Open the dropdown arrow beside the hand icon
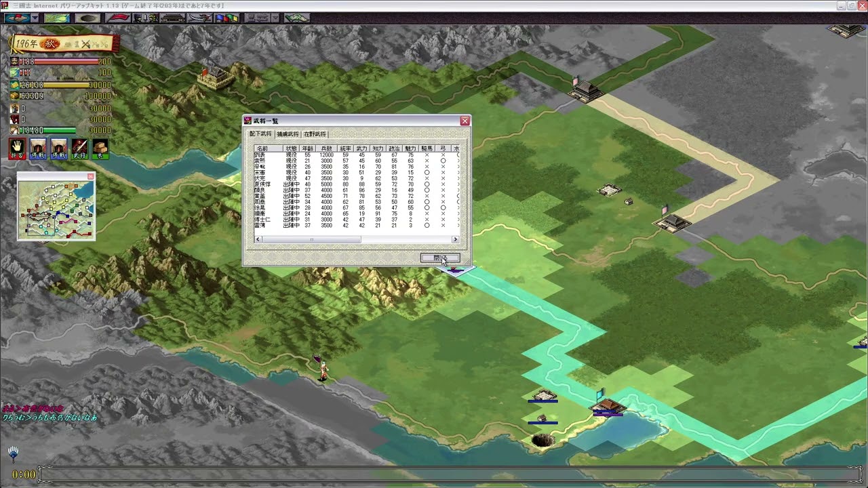Viewport: 868px width, 488px height. tap(35, 18)
